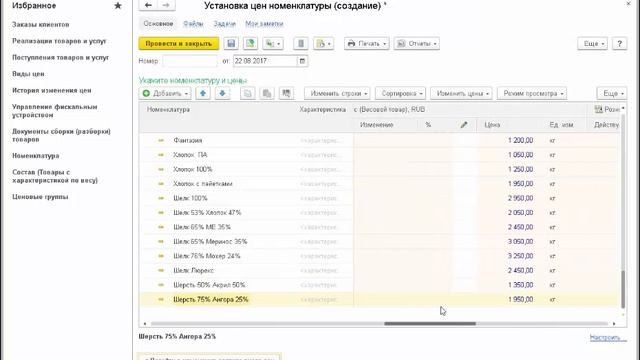
Task: Open Ценовые группы in favorites
Action: pyautogui.click(x=40, y=197)
